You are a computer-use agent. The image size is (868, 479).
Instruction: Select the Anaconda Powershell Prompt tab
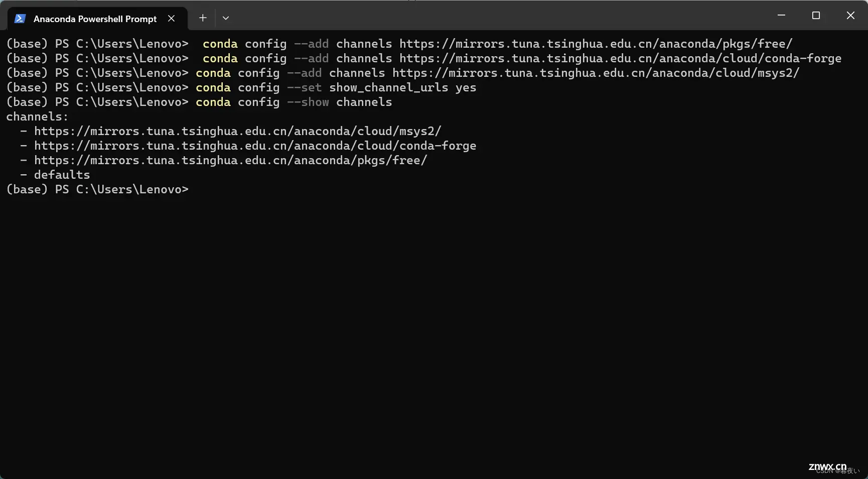coord(98,19)
